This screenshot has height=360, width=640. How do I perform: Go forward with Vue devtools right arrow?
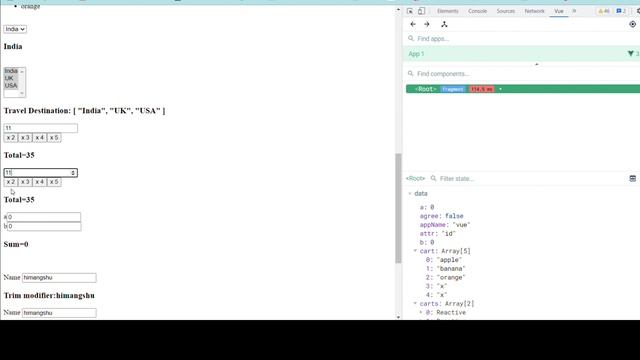[427, 24]
